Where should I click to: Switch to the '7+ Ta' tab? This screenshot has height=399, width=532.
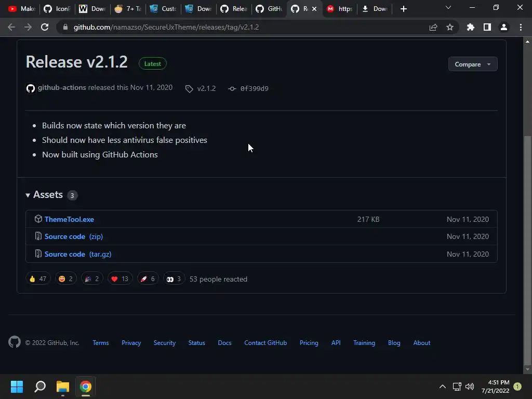tap(128, 9)
